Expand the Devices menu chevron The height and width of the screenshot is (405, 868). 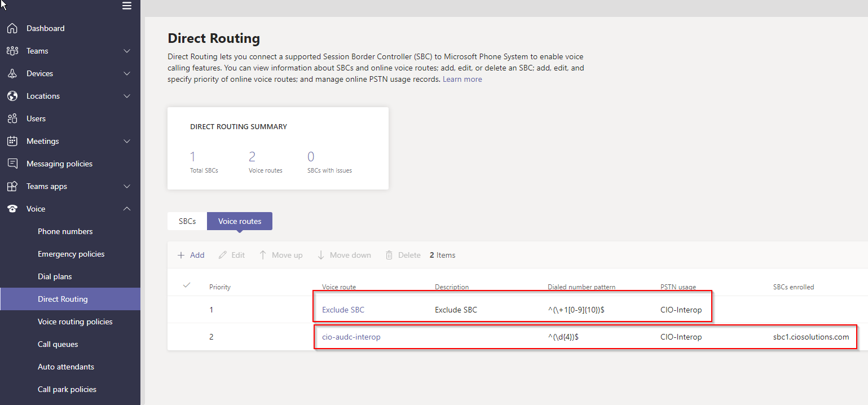coord(127,73)
